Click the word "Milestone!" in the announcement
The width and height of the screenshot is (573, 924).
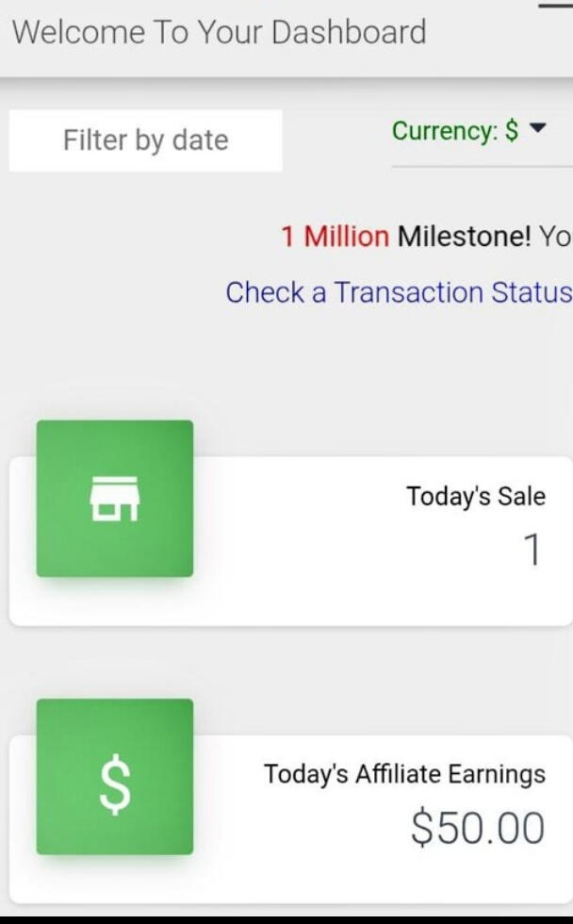pos(464,236)
